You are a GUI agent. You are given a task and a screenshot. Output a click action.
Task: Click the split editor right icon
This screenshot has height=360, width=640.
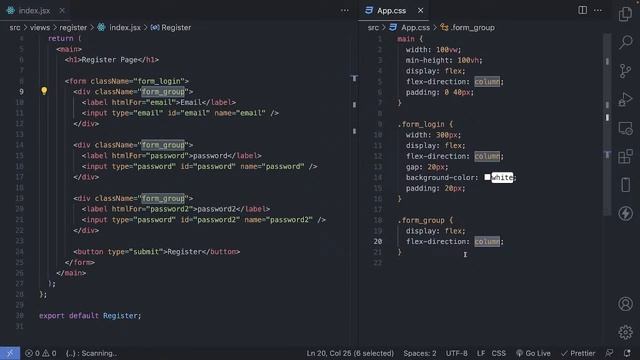click(x=582, y=10)
